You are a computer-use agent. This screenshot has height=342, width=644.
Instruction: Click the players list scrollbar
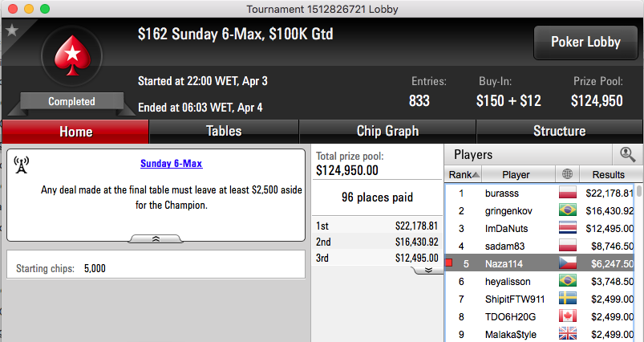tap(639, 263)
